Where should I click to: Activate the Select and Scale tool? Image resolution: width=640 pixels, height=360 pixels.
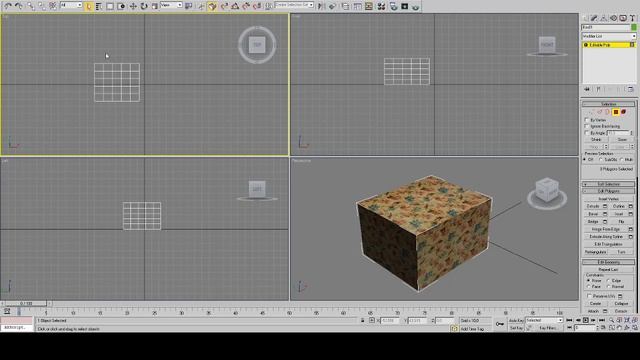click(154, 6)
